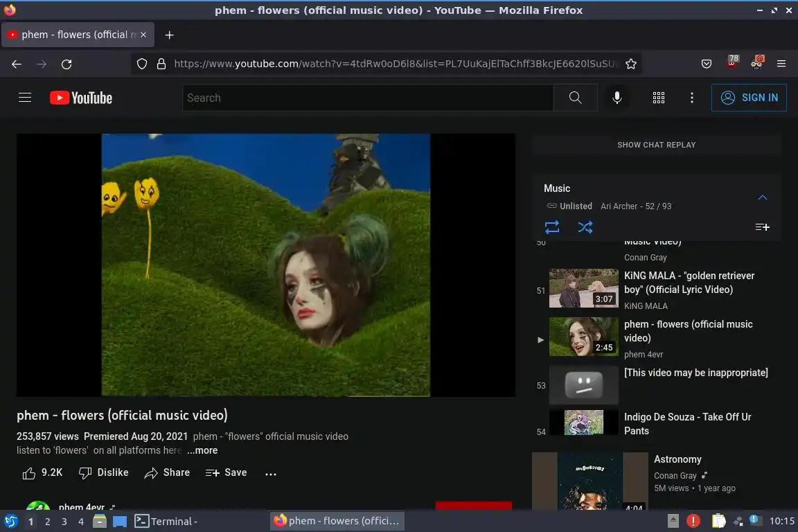
Task: Open system start menu icon
Action: pyautogui.click(x=10, y=522)
